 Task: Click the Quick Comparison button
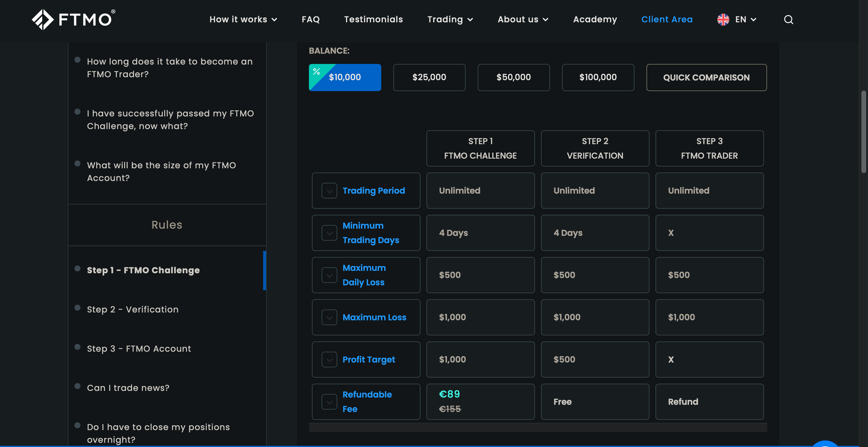tap(706, 77)
